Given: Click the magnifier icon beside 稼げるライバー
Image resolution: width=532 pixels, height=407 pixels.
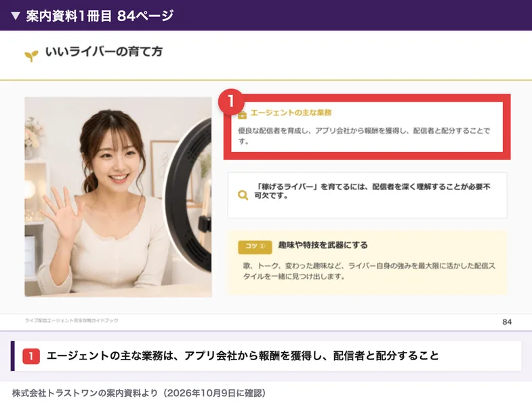Looking at the screenshot, I should tap(243, 195).
